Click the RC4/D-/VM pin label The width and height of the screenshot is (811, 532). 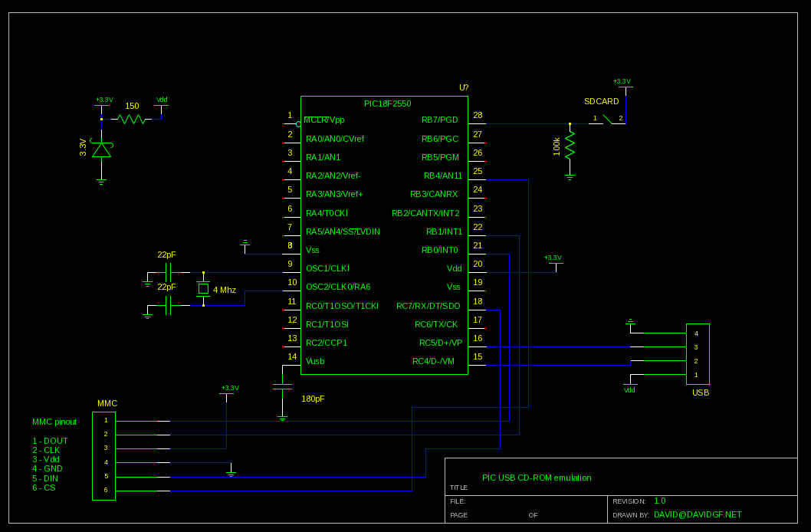tap(433, 361)
